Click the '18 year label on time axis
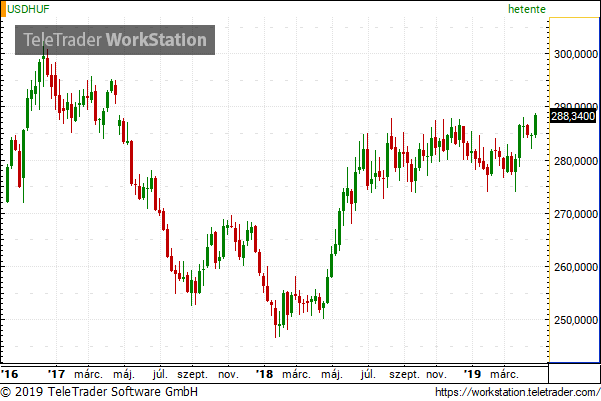The height and width of the screenshot is (401, 601). pyautogui.click(x=264, y=374)
